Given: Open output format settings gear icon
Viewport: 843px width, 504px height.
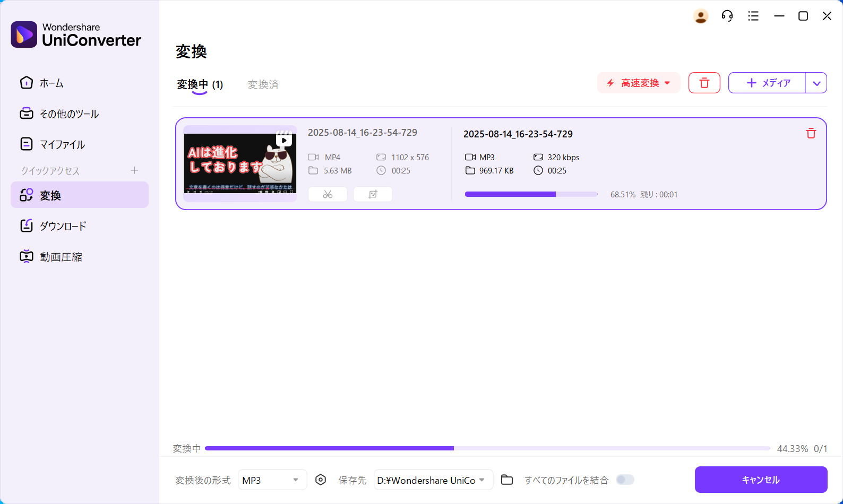Looking at the screenshot, I should tap(321, 480).
